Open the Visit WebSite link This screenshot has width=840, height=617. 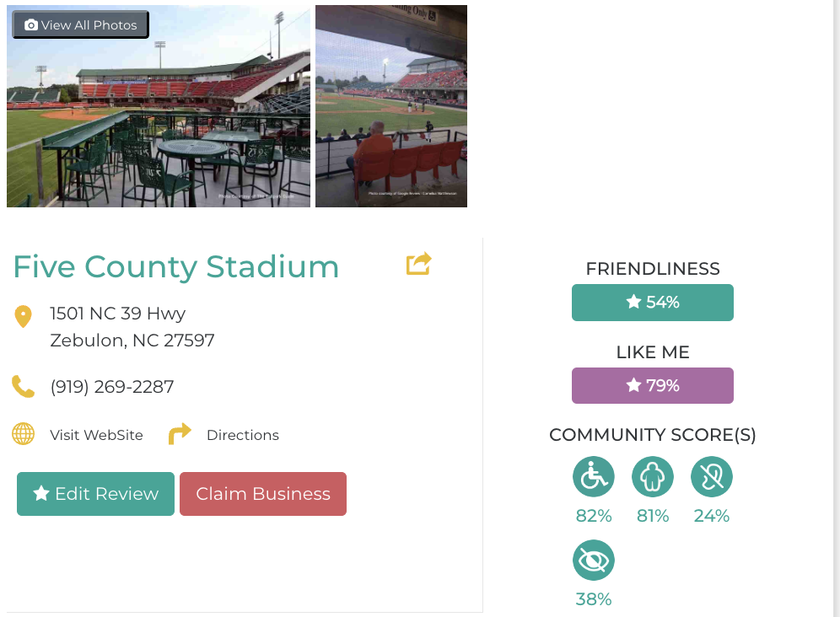click(x=96, y=435)
